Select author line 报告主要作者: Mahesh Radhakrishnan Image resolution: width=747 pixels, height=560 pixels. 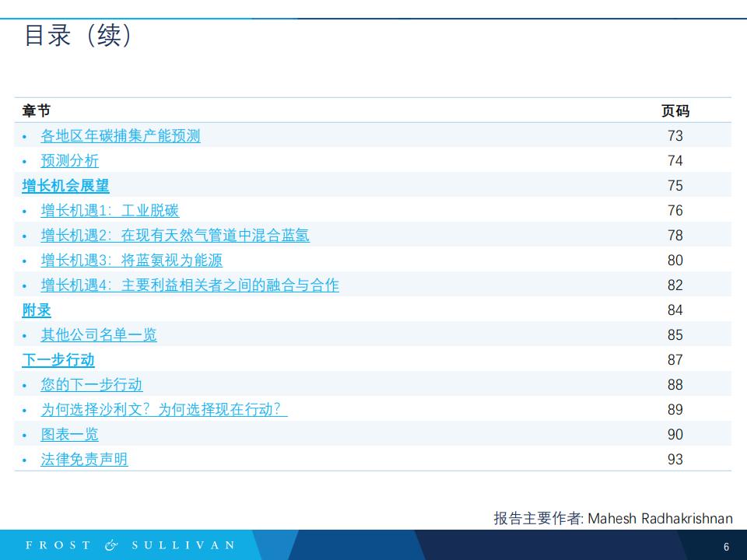coord(613,518)
